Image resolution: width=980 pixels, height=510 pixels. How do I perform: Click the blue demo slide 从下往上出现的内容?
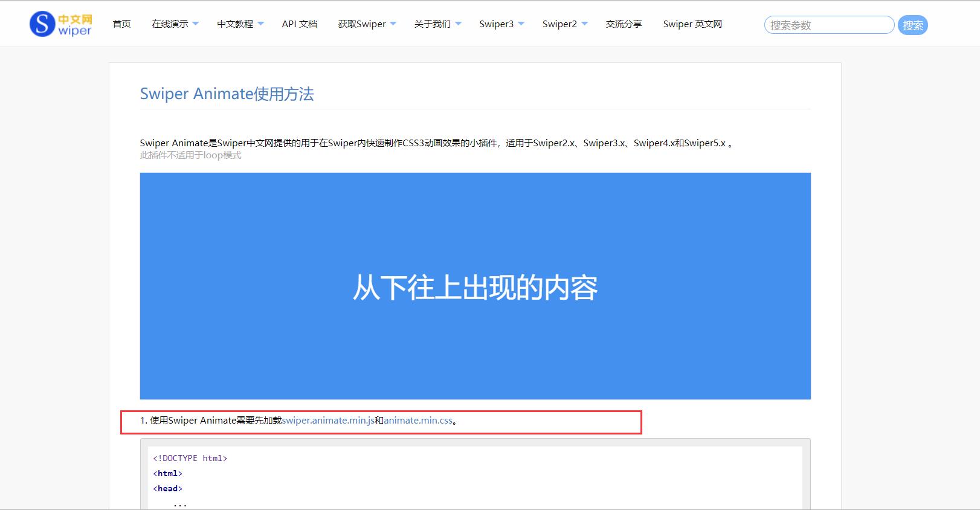[x=475, y=286]
